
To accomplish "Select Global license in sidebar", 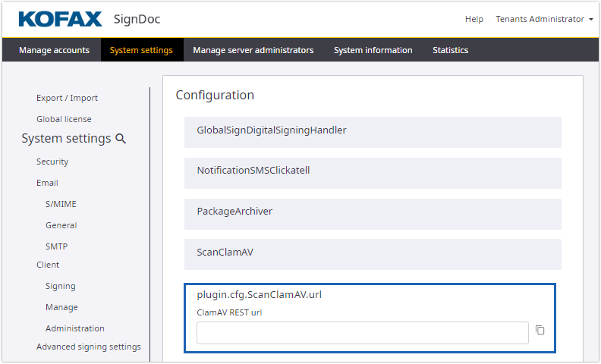I will tap(64, 119).
